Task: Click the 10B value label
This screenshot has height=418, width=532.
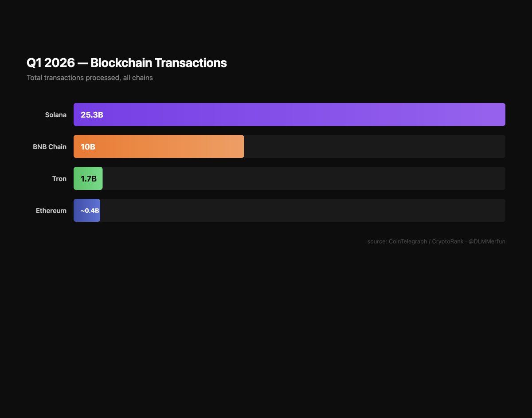Action: tap(88, 147)
